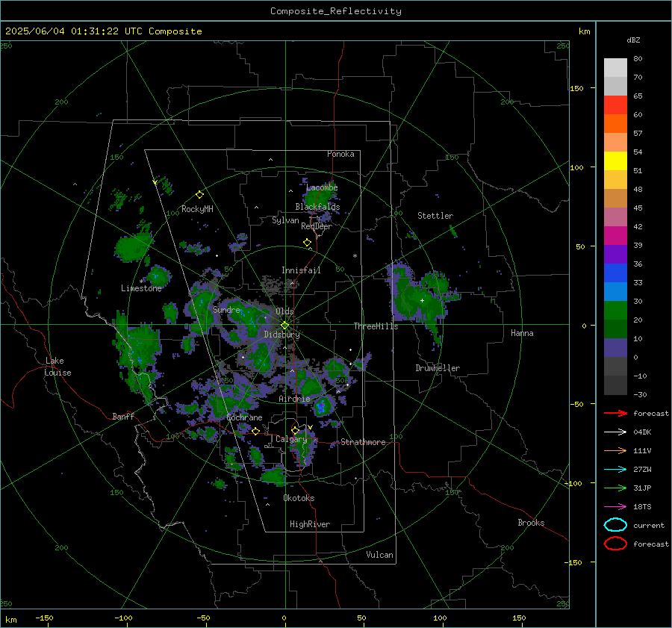Image resolution: width=672 pixels, height=628 pixels.
Task: Click the Lacombe label
Action: pyautogui.click(x=322, y=187)
